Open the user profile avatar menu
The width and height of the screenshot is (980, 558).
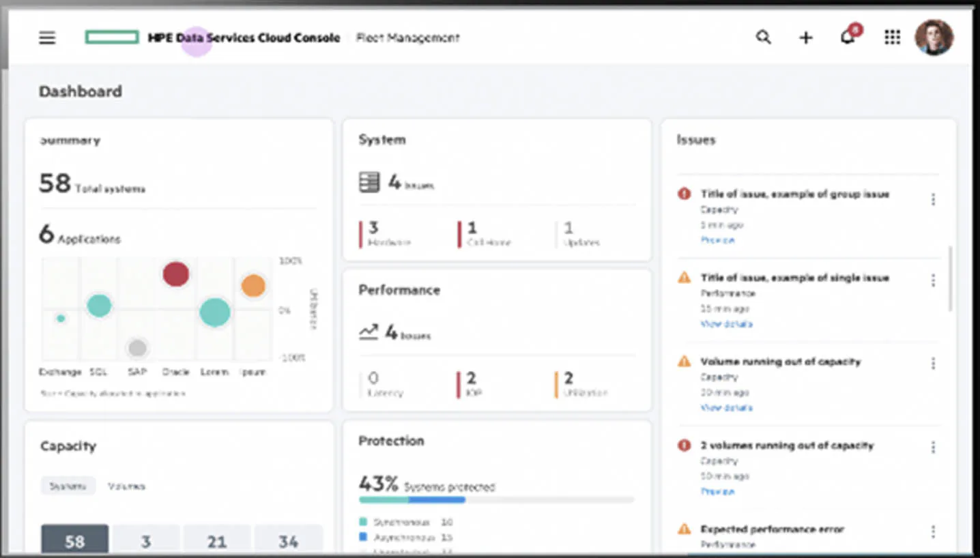click(x=934, y=38)
